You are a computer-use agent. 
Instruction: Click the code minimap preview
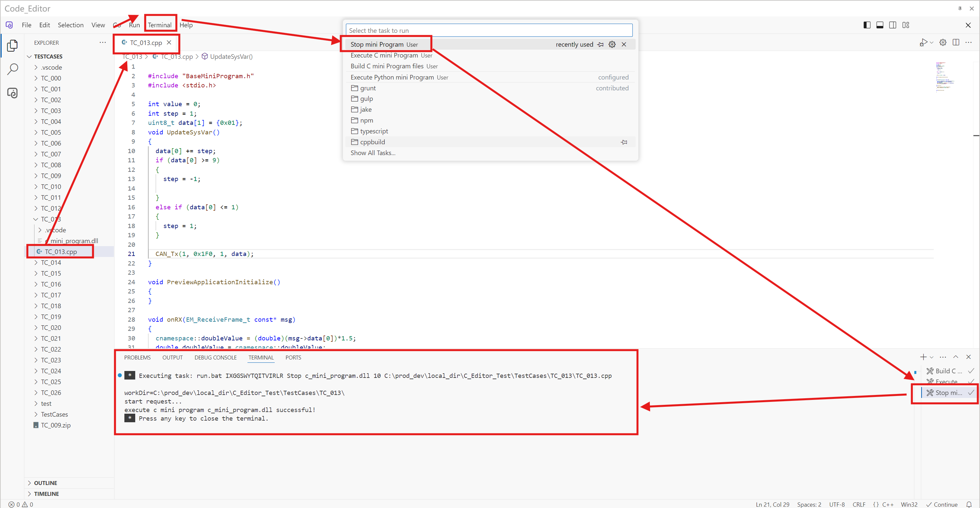point(944,76)
